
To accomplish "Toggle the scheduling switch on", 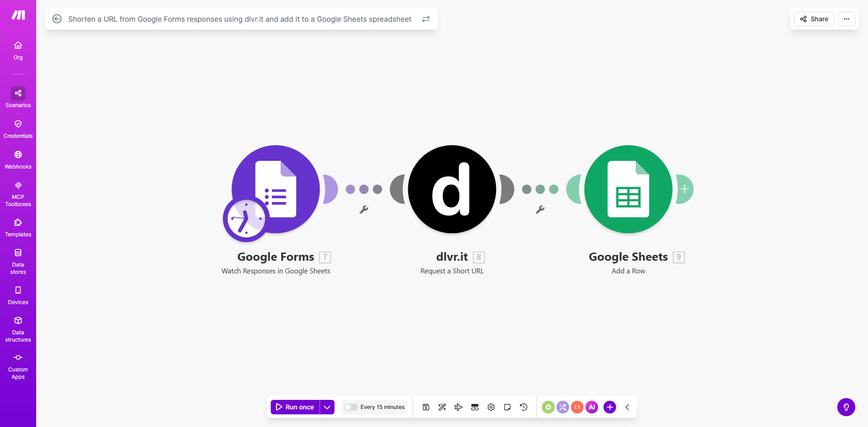I will coord(351,407).
